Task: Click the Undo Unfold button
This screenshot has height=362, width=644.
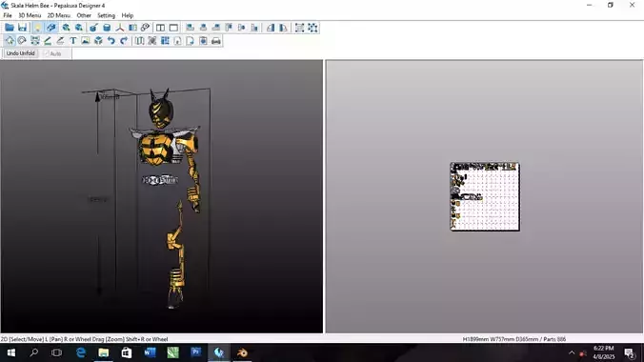Action: point(21,53)
